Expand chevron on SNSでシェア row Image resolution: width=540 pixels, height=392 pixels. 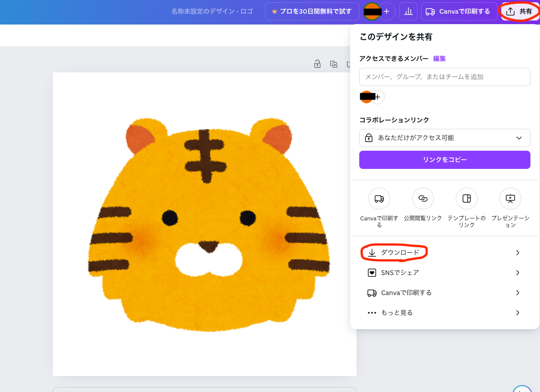[518, 273]
